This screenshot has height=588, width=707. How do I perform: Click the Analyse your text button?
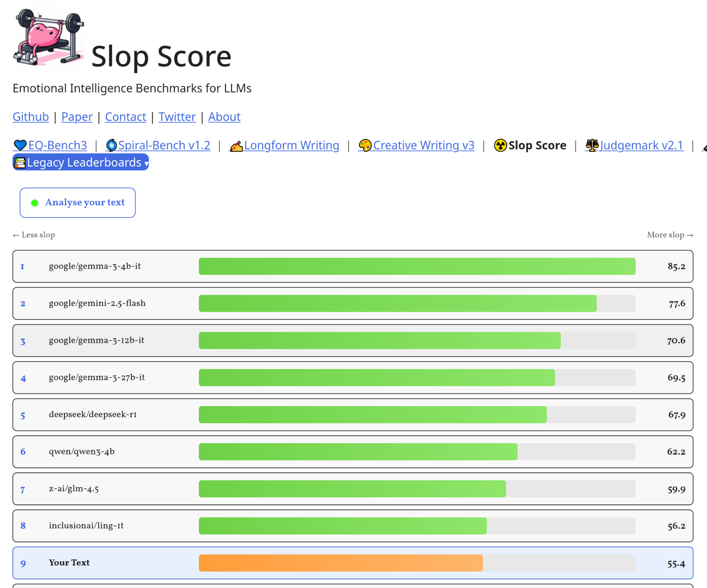[x=77, y=203]
